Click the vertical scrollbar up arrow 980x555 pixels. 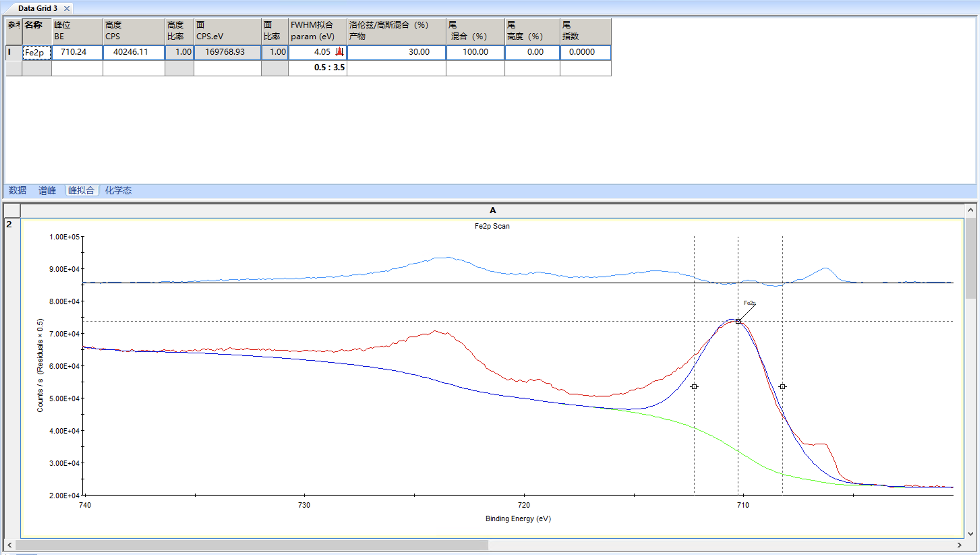point(971,210)
